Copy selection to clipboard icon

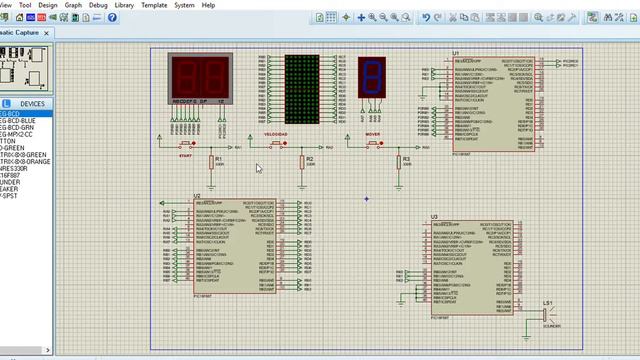pos(464,18)
